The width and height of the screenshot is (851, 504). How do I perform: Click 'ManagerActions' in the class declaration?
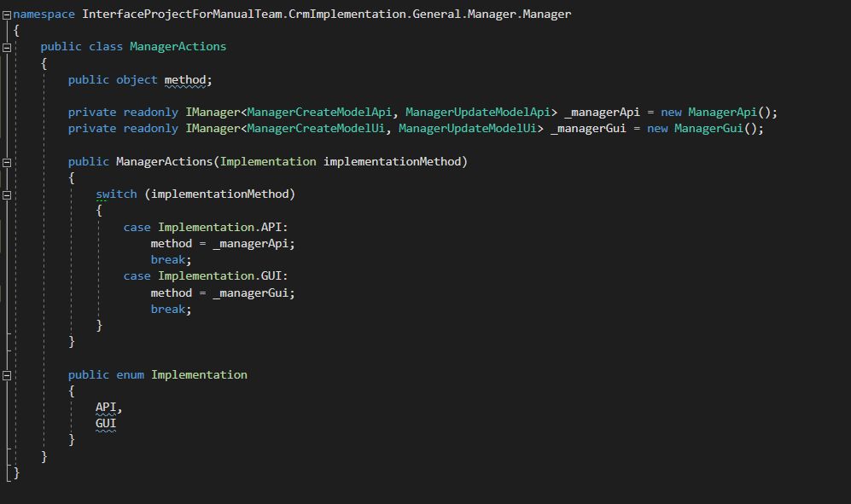(178, 47)
